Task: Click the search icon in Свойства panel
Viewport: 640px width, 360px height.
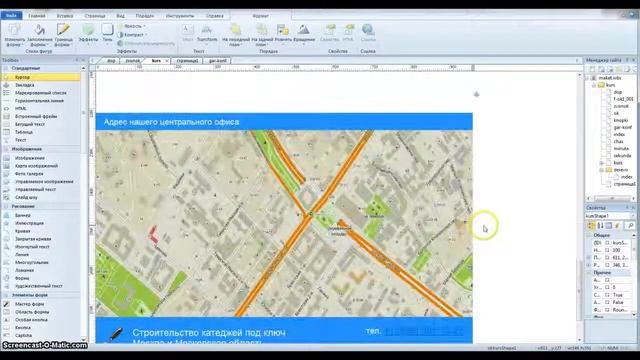Action: (630, 226)
